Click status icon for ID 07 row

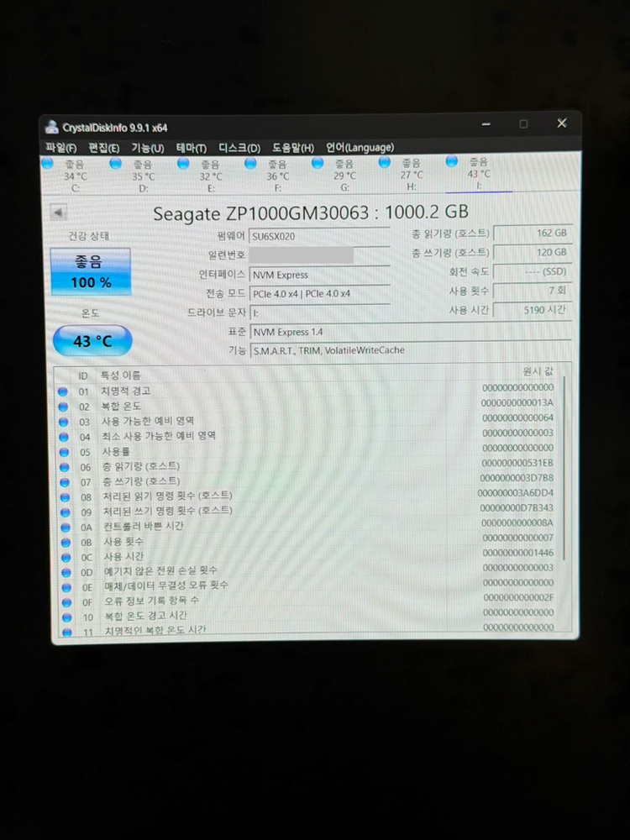click(65, 482)
